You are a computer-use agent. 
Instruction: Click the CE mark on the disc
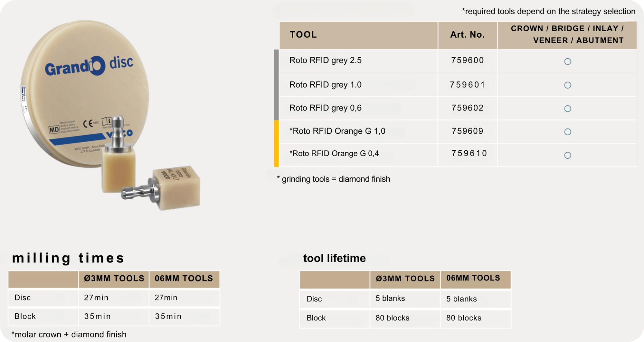coord(89,124)
